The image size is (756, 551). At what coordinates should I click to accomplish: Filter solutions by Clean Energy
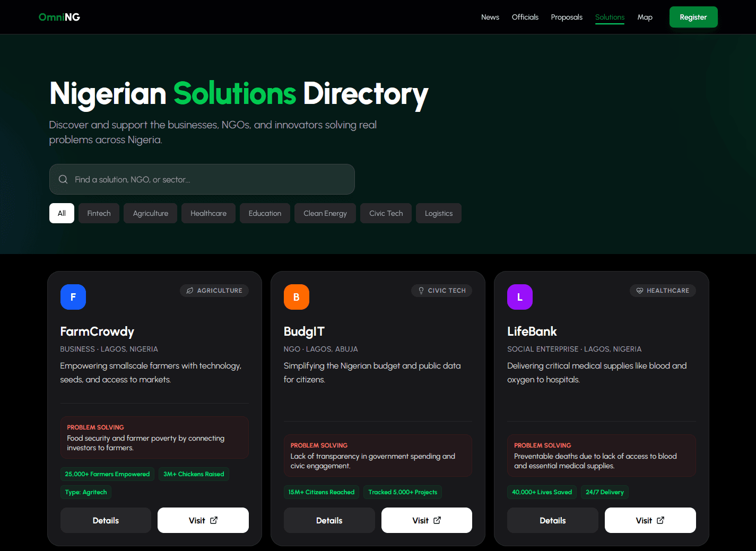click(325, 213)
